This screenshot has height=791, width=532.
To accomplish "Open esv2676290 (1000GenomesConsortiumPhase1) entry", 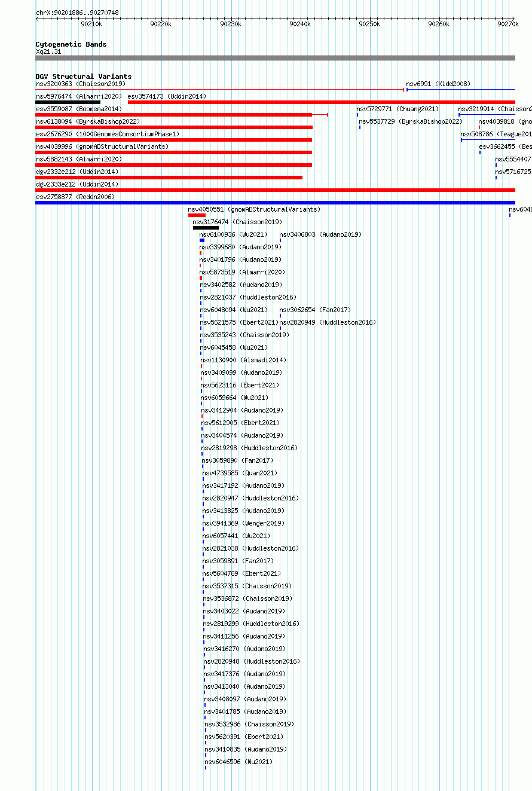I will (x=107, y=134).
